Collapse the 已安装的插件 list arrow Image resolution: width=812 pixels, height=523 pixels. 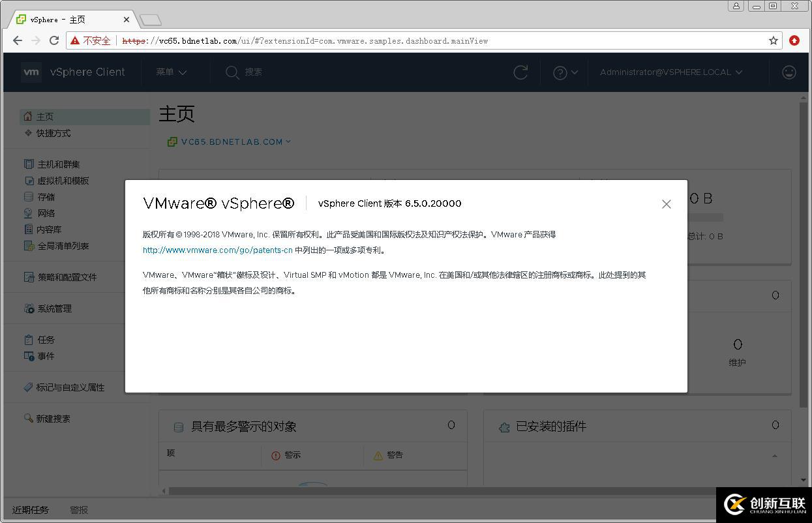point(775,456)
